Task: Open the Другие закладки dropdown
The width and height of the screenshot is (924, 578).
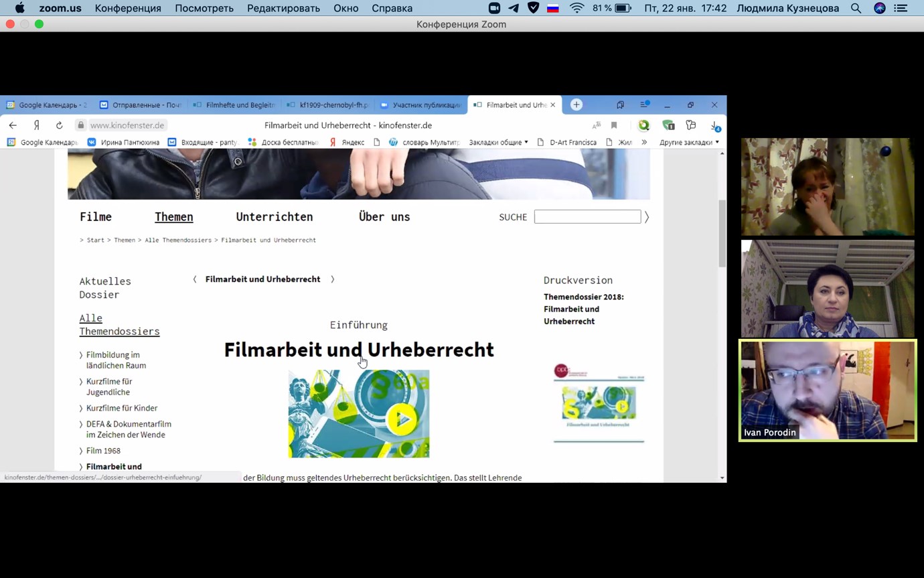Action: pyautogui.click(x=689, y=142)
